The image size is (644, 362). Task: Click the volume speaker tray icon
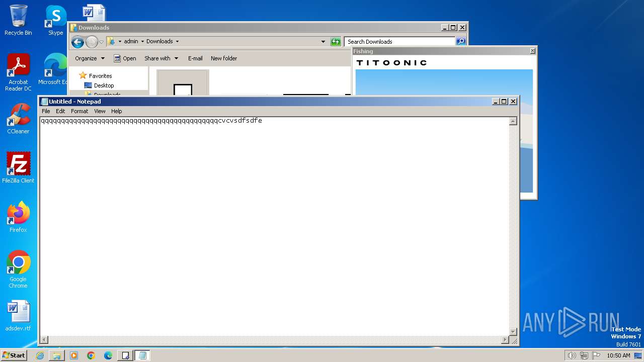572,355
